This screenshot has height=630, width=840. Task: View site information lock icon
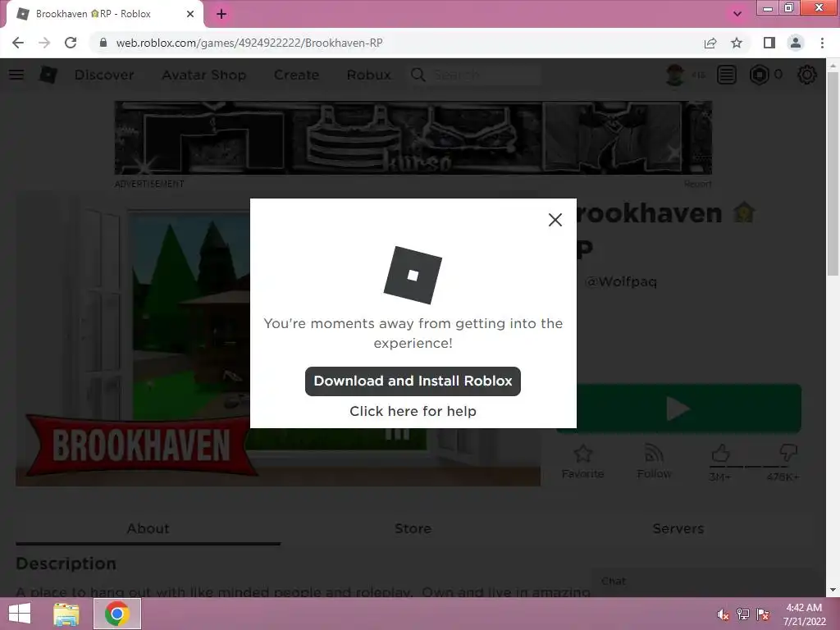[103, 43]
